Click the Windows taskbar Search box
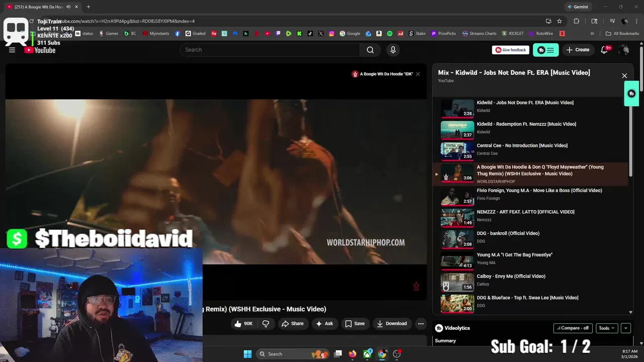Image resolution: width=644 pixels, height=362 pixels. tap(293, 354)
